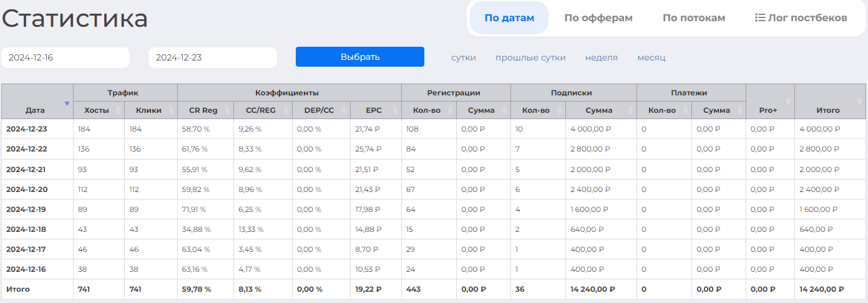Switch to the По датам tab
The image size is (868, 303).
pos(509,18)
